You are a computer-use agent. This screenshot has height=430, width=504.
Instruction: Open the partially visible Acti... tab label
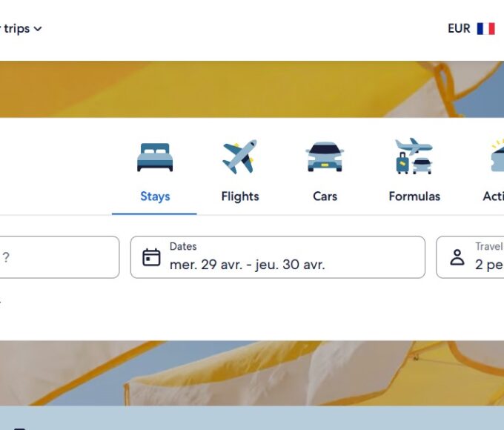(494, 196)
